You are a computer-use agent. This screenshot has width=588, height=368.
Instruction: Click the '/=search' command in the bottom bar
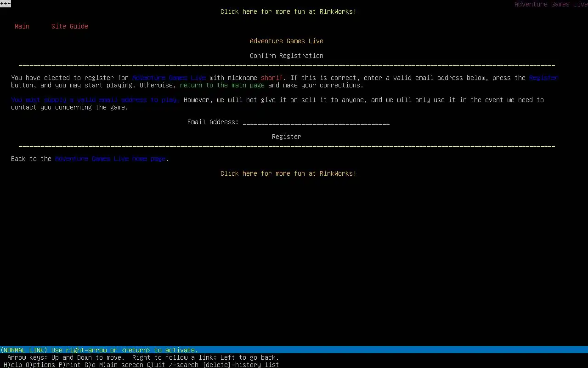point(184,365)
